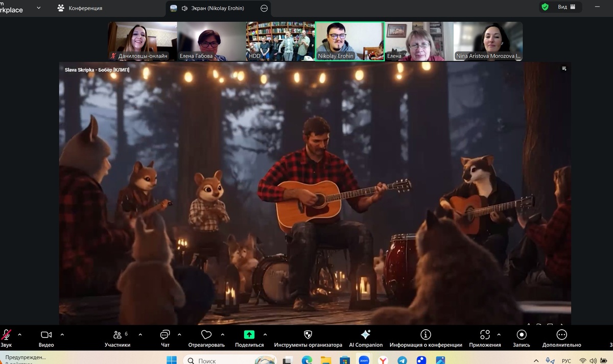Open the Чат chat panel
The image size is (613, 364).
(x=165, y=338)
